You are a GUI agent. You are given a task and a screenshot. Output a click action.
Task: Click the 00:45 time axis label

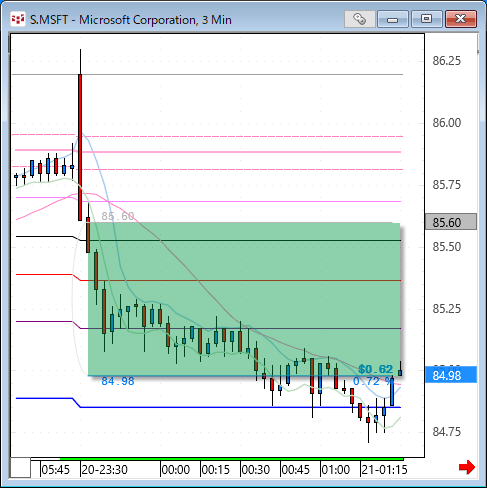tap(296, 470)
